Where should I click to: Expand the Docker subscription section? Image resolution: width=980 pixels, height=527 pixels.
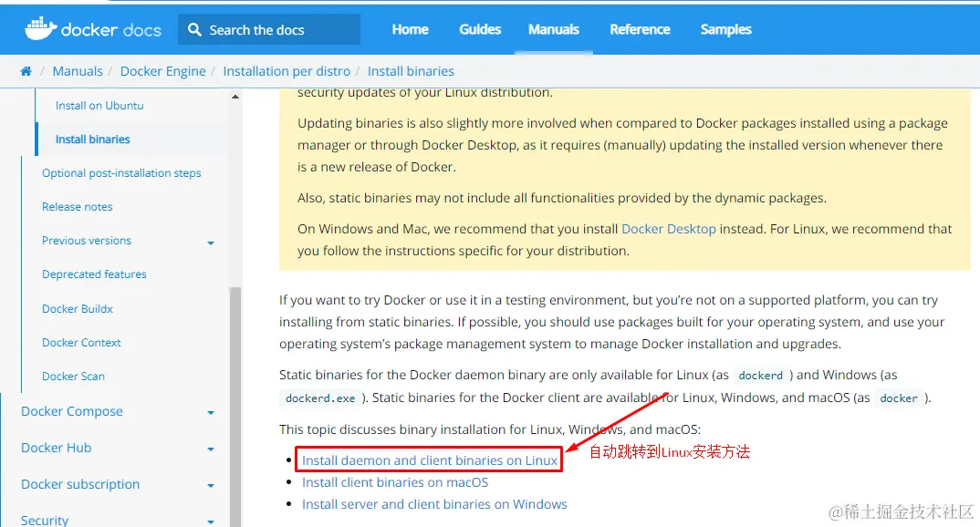tap(211, 485)
